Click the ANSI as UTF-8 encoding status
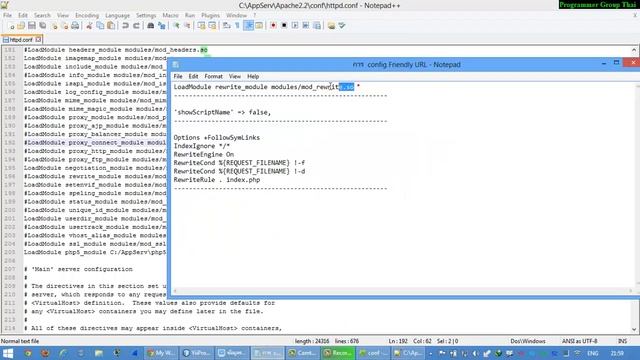 click(x=579, y=341)
